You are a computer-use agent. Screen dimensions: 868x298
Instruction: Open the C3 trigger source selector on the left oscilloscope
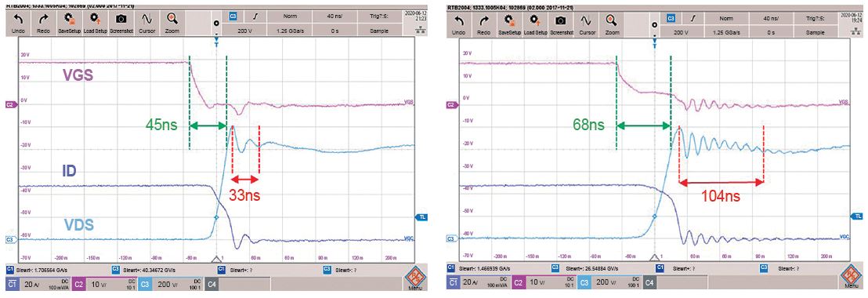[x=233, y=18]
